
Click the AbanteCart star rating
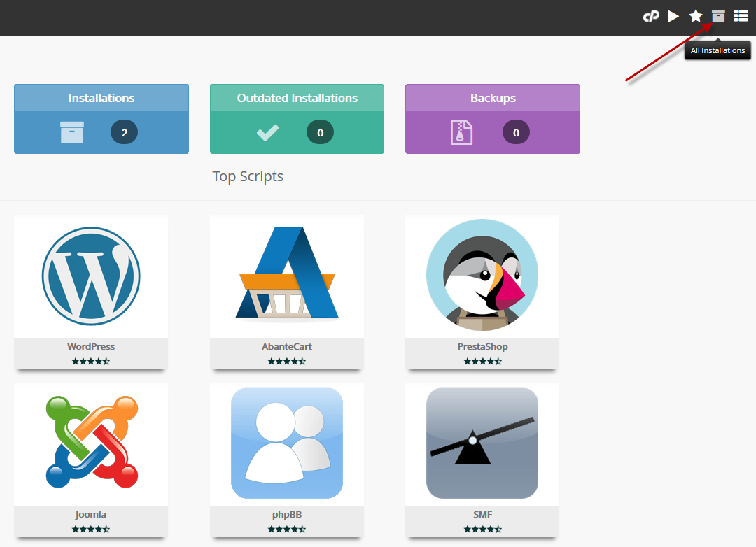coord(287,361)
